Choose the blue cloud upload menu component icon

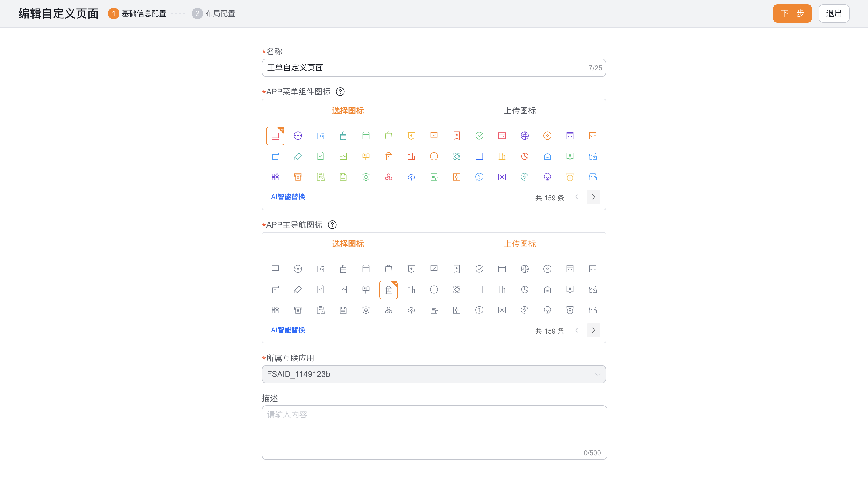(x=411, y=177)
